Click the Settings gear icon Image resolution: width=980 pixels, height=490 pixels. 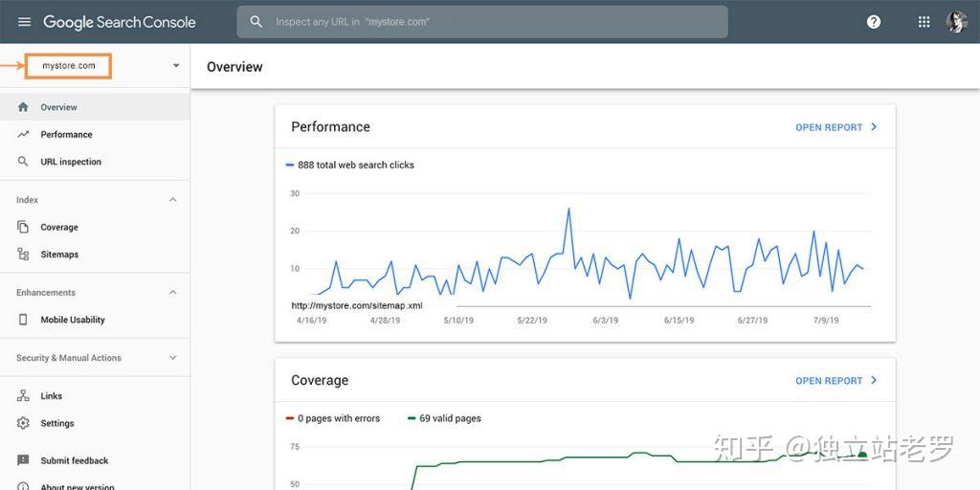pos(23,423)
